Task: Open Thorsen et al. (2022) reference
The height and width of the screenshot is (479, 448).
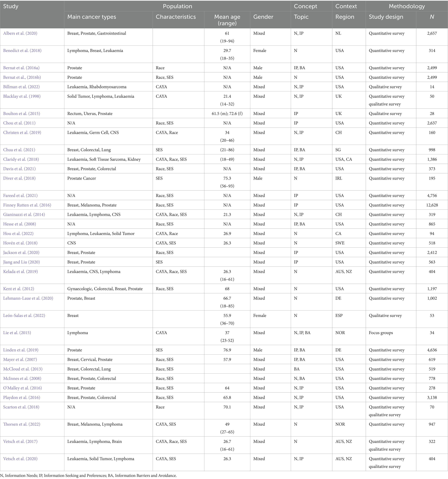Action: pos(22,424)
